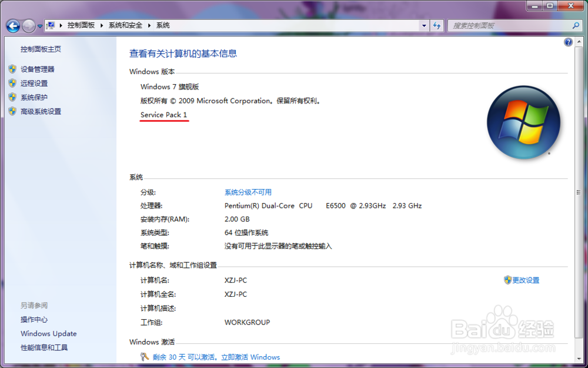Viewport: 588px width, 368px height.
Task: Select 系统和安全 breadcrumb in address bar
Action: (x=125, y=25)
